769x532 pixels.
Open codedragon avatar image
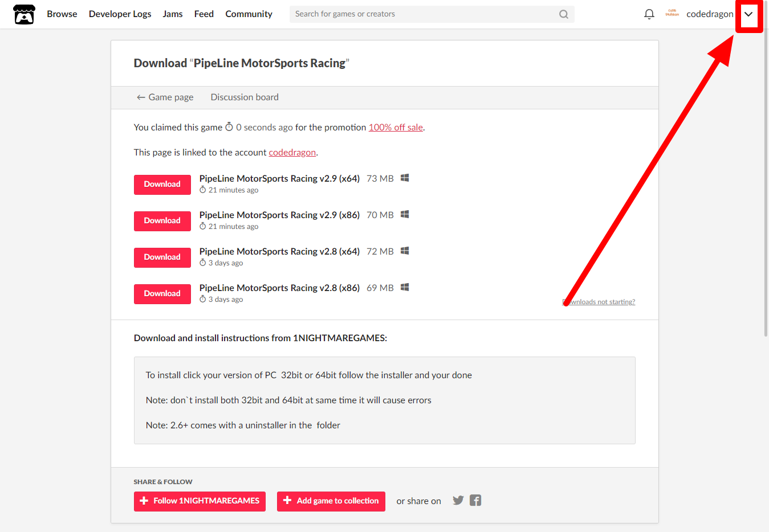point(672,14)
